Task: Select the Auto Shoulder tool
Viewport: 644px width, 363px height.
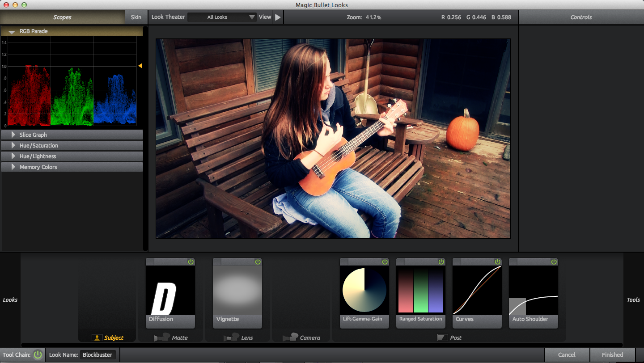Action: 533,290
